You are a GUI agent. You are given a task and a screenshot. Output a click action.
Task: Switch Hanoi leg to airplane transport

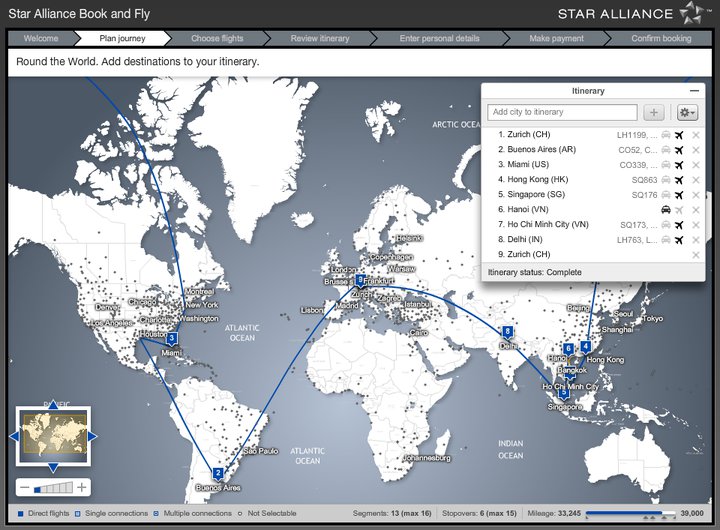pyautogui.click(x=680, y=210)
